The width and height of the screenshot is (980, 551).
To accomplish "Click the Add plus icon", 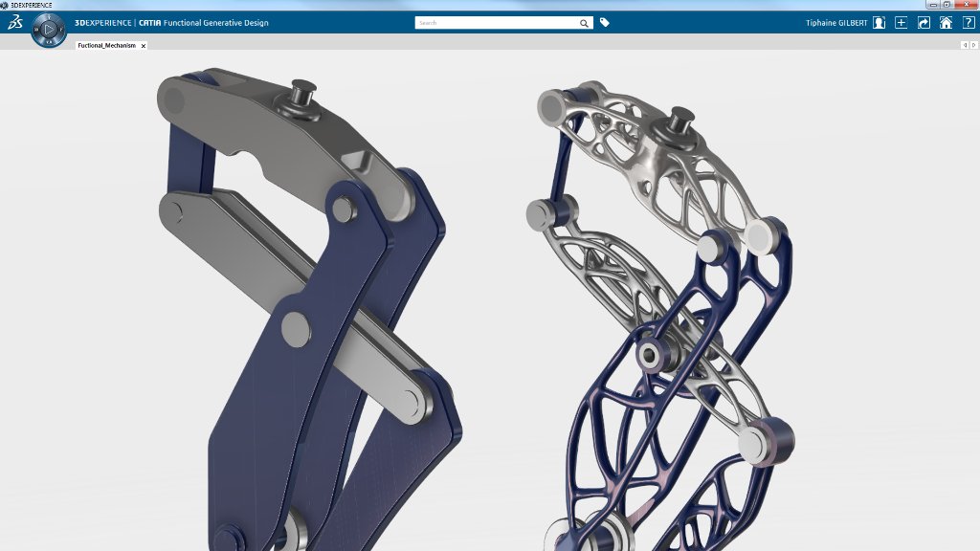I will click(901, 23).
